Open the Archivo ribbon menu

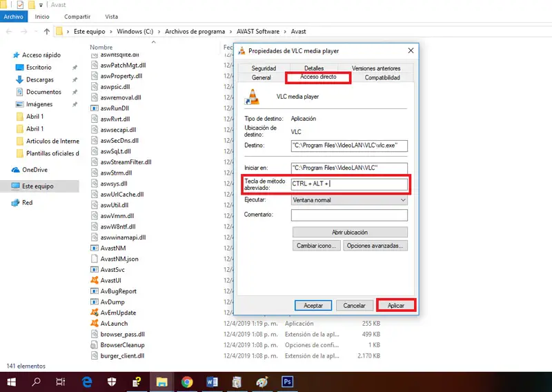(x=13, y=17)
